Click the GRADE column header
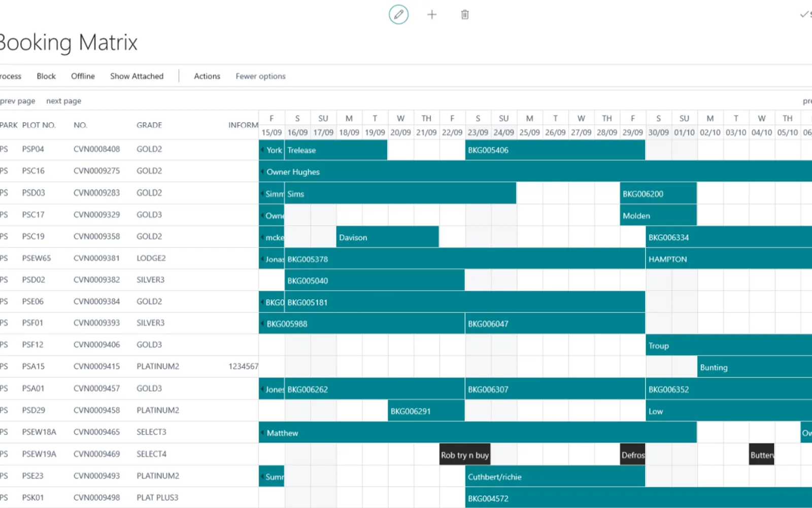This screenshot has width=812, height=508. 149,125
